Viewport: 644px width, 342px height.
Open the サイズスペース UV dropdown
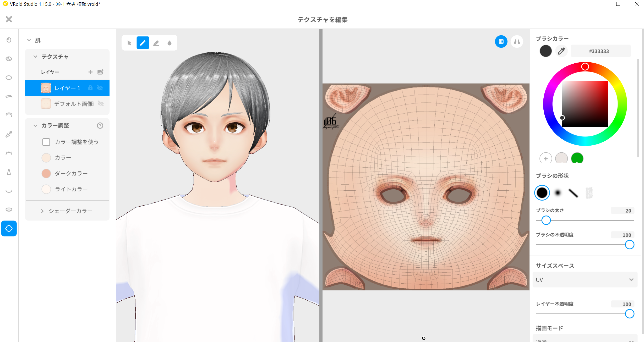pyautogui.click(x=585, y=280)
